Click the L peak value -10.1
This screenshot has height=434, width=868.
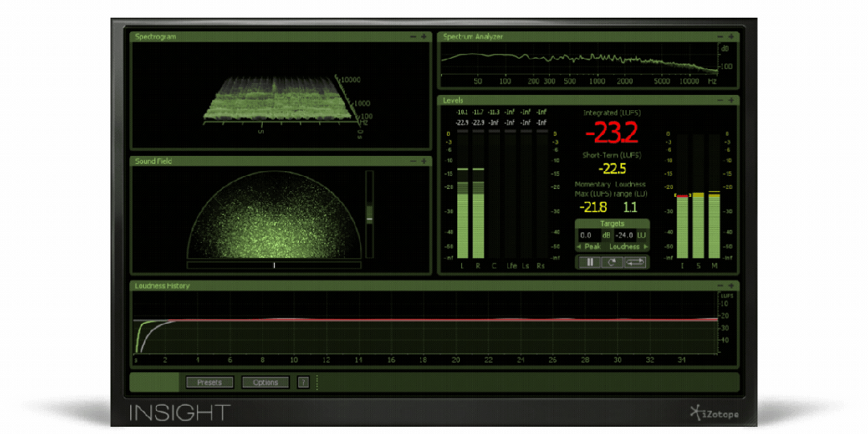pos(462,113)
